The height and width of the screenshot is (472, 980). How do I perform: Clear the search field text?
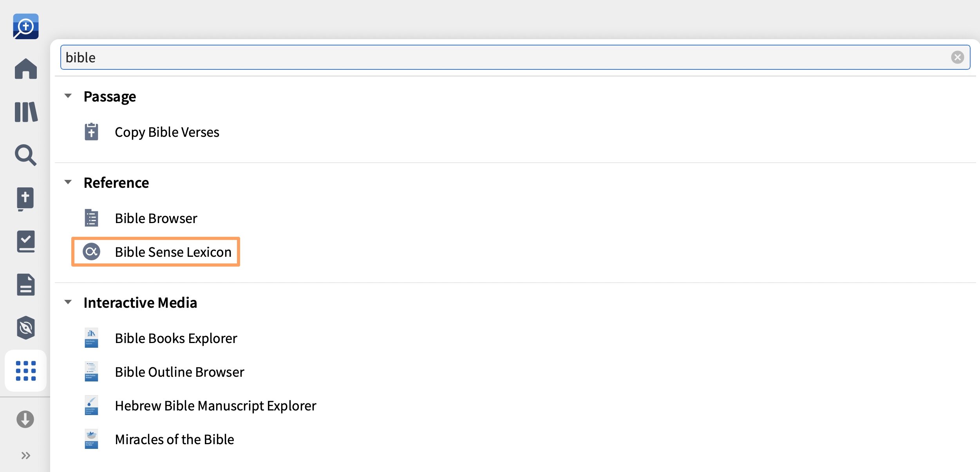pyautogui.click(x=958, y=57)
